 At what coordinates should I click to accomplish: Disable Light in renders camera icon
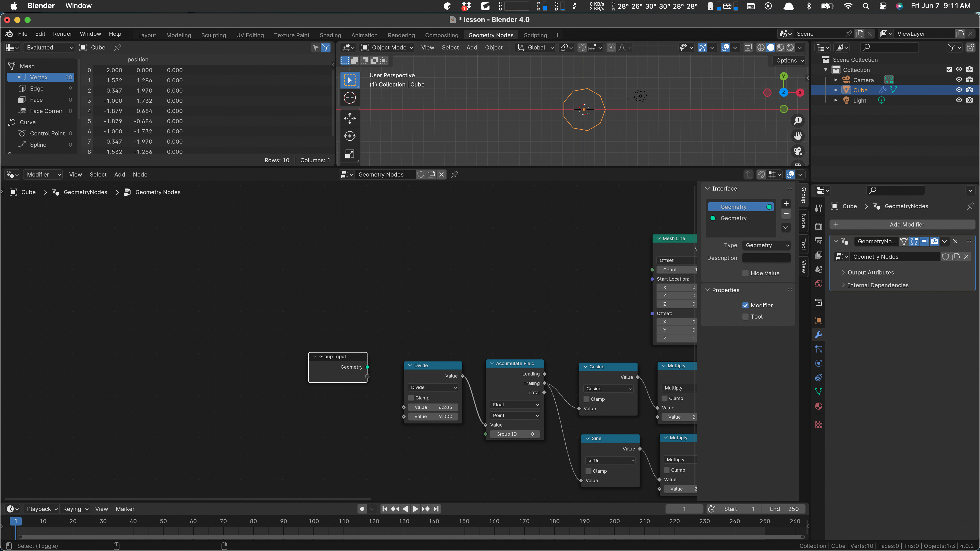(x=969, y=100)
